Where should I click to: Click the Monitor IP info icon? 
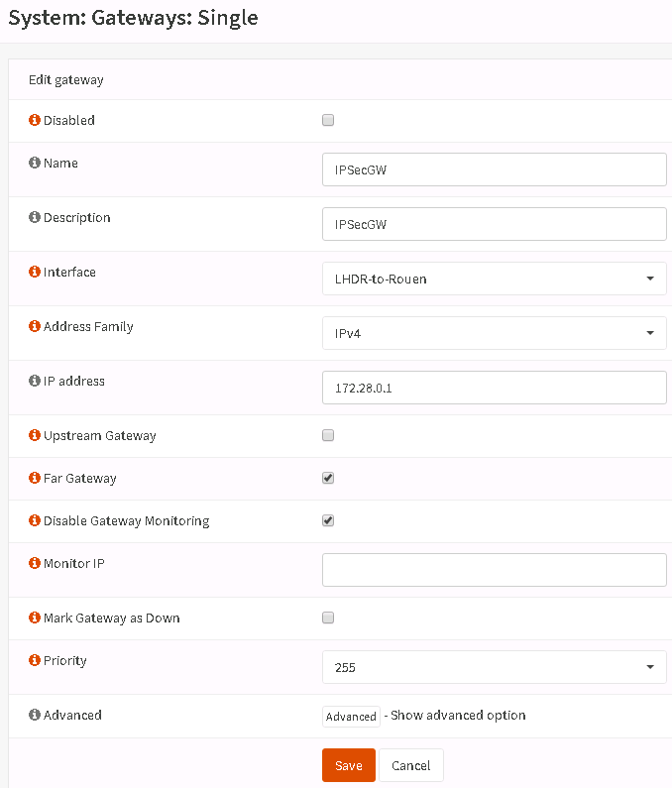(34, 563)
